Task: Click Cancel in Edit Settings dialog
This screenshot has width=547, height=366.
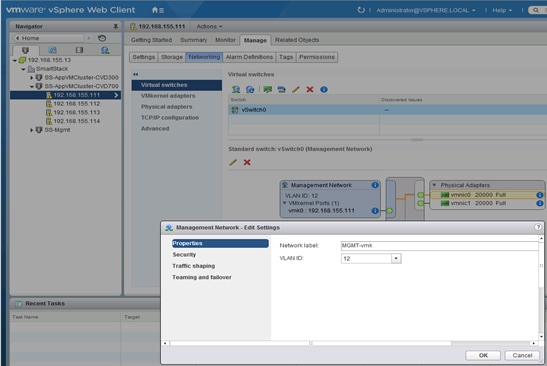Action: (x=522, y=355)
